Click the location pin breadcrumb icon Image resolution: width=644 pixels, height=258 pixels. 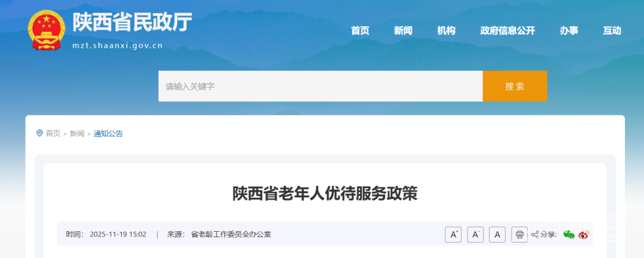point(40,133)
